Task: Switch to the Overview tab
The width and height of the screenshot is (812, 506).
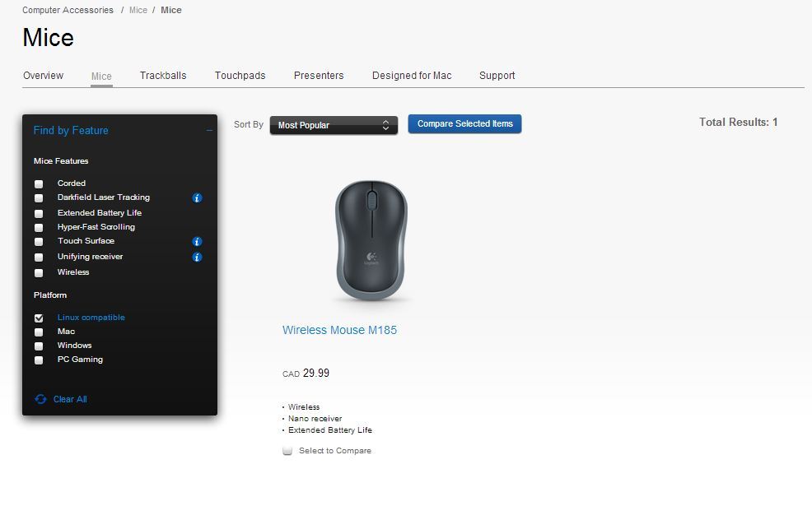Action: 43,75
